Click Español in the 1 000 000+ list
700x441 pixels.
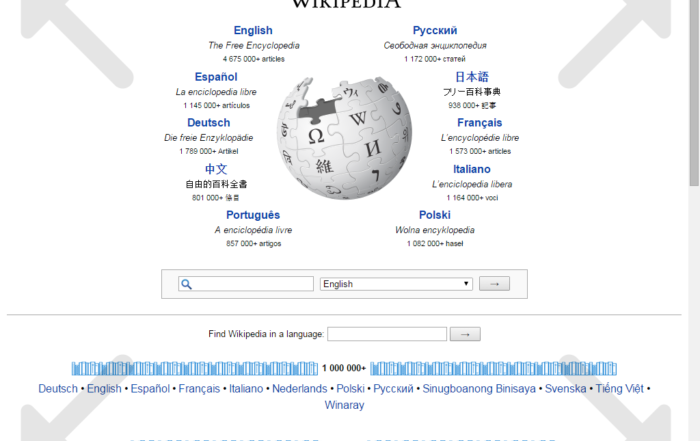(150, 389)
